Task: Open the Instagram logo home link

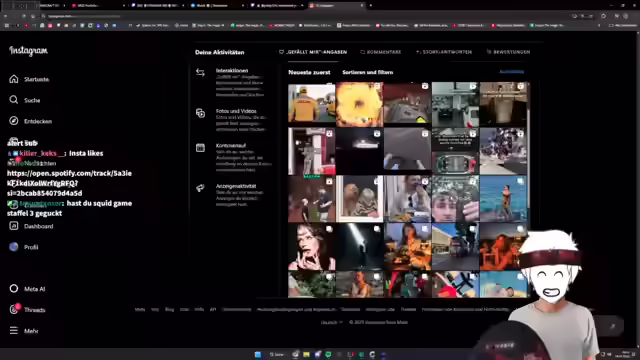Action: (29, 51)
